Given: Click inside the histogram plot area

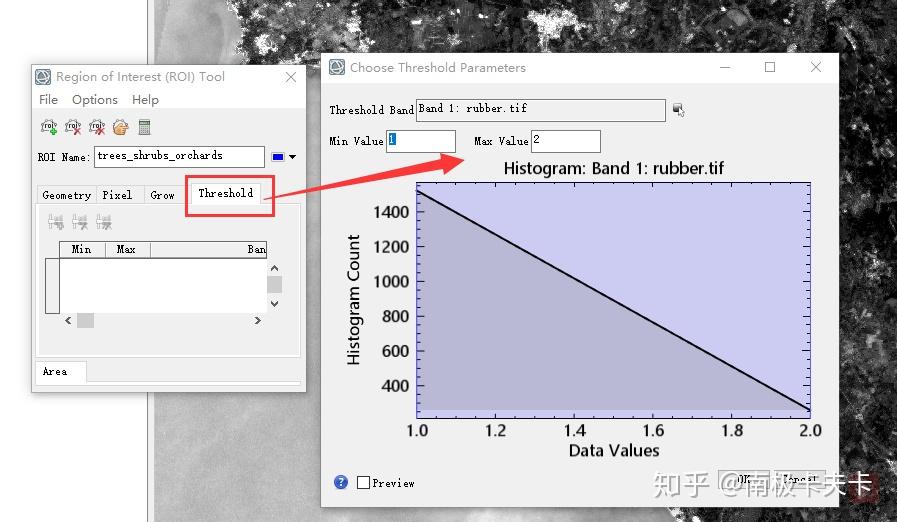Looking at the screenshot, I should [613, 300].
